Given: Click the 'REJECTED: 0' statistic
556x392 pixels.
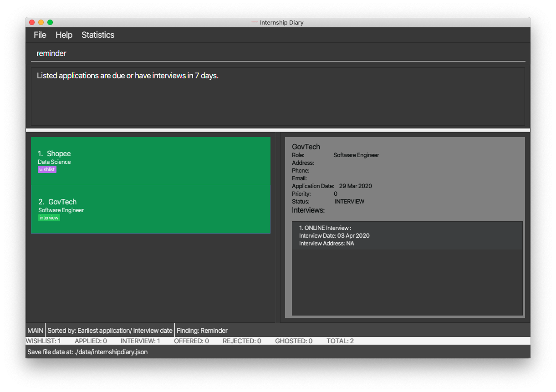Looking at the screenshot, I should tap(242, 341).
